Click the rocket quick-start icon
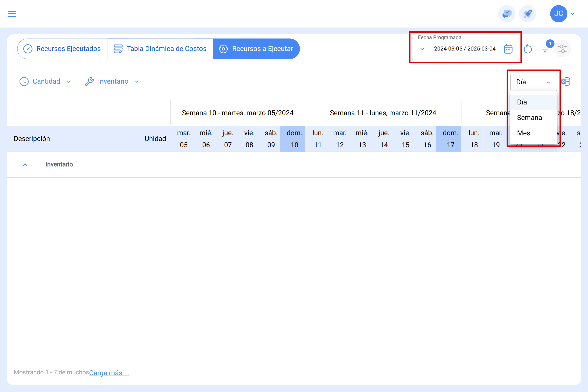Viewport: 588px width, 392px height. (x=527, y=14)
